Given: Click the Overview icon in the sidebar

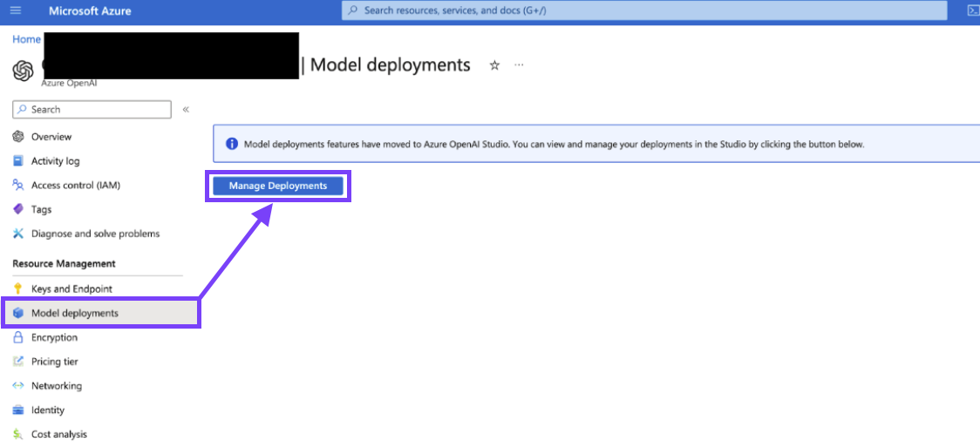Looking at the screenshot, I should click(18, 136).
